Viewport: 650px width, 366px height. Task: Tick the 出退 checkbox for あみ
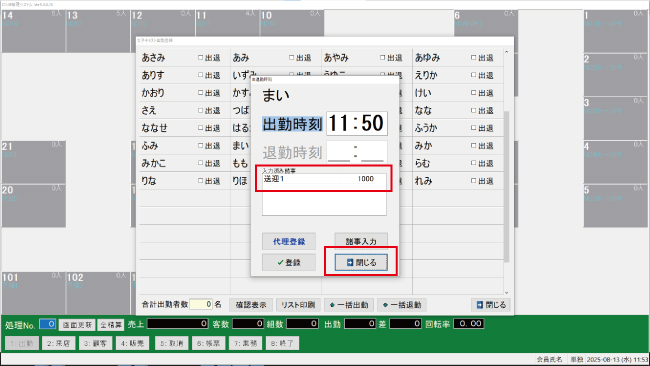291,58
